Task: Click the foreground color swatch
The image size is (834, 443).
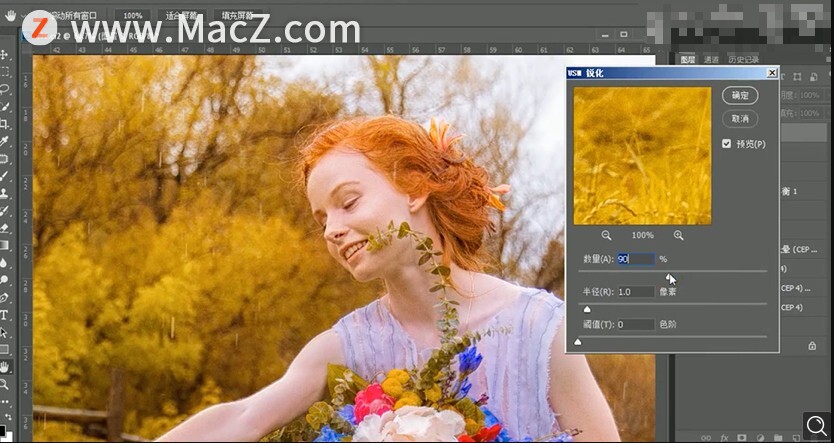Action: [x=2, y=431]
